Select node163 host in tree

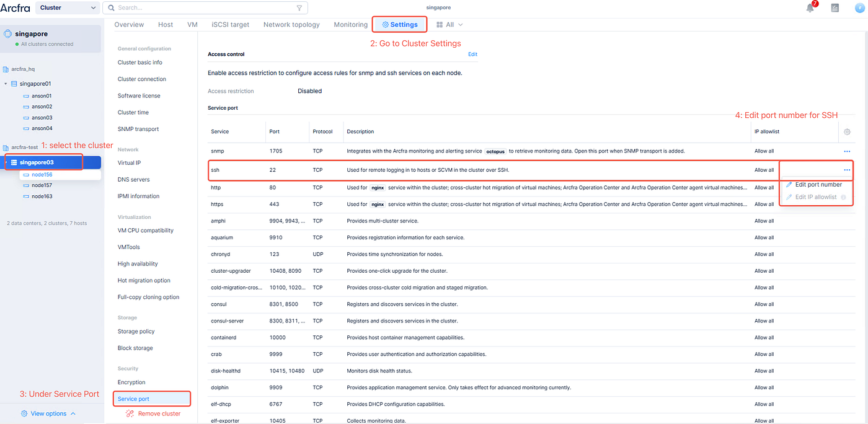42,196
